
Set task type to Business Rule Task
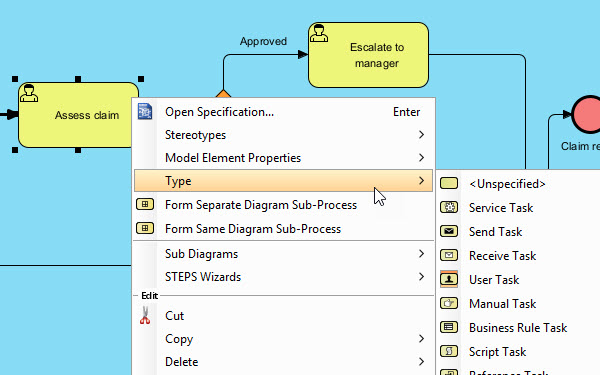coord(519,328)
